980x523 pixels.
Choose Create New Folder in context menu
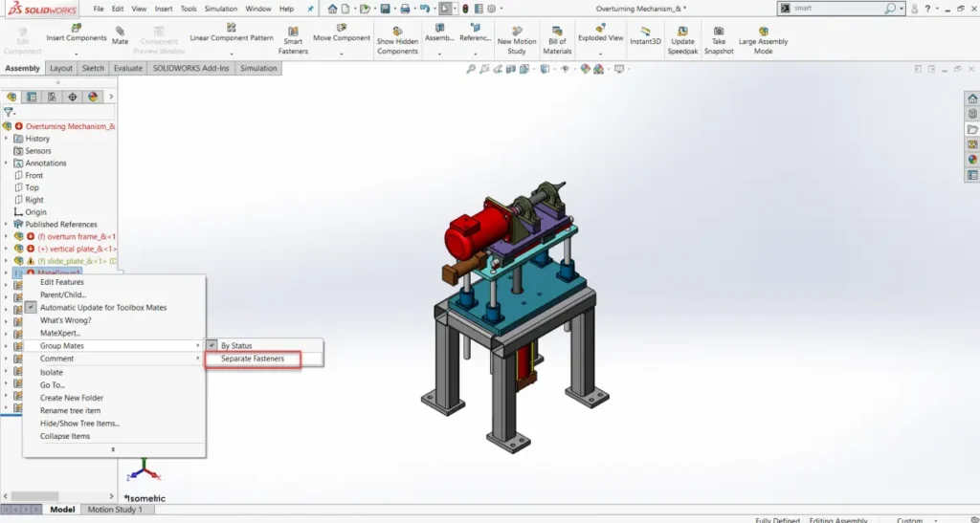[72, 398]
